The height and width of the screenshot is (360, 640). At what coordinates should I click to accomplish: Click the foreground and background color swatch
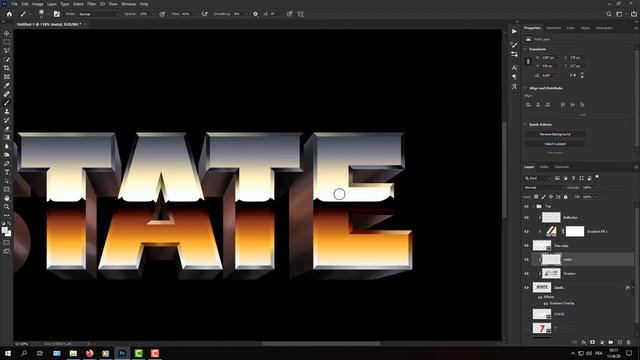6,231
